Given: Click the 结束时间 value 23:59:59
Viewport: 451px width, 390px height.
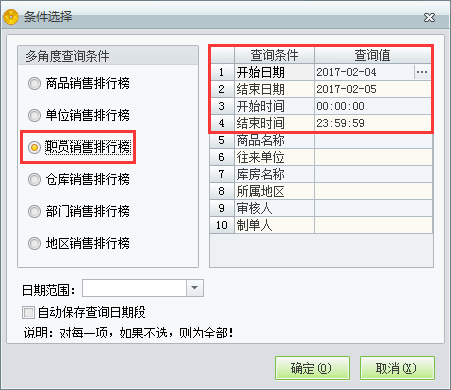Looking at the screenshot, I should pos(373,123).
